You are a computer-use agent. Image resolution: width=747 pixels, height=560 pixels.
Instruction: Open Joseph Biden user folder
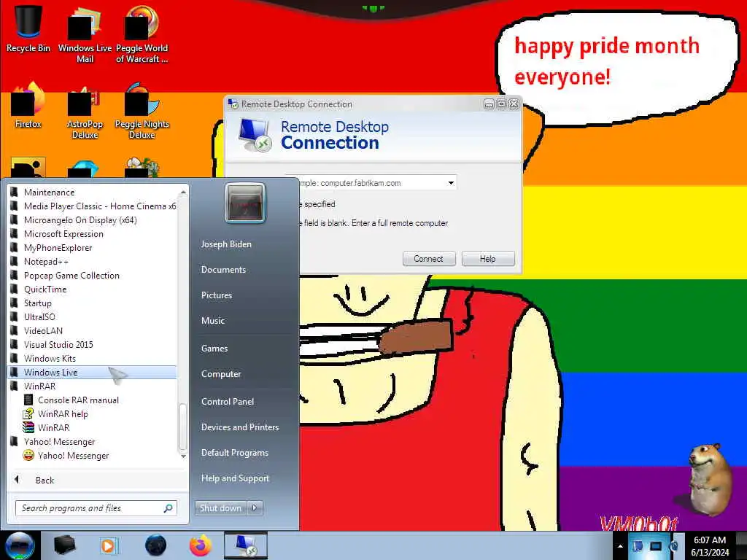pyautogui.click(x=226, y=244)
